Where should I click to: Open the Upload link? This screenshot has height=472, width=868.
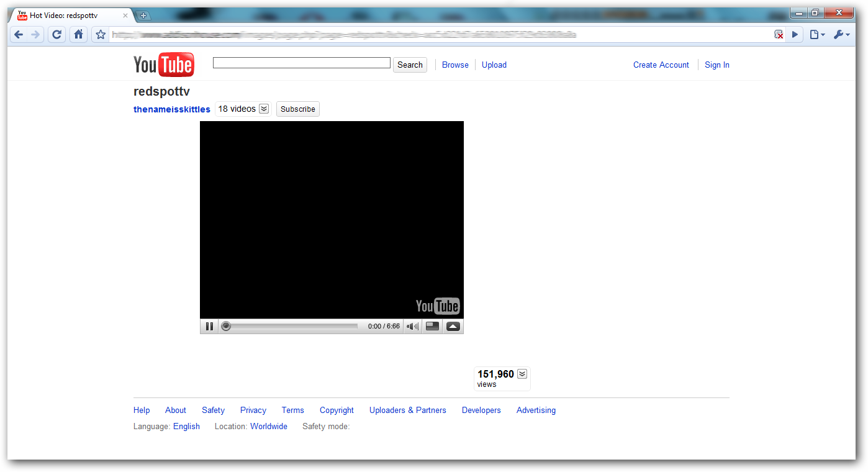pyautogui.click(x=494, y=65)
